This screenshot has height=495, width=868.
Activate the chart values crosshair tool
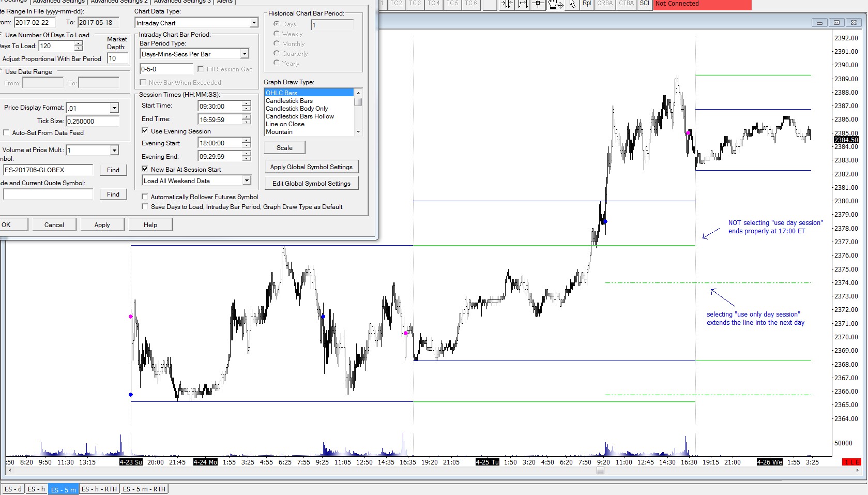click(538, 4)
